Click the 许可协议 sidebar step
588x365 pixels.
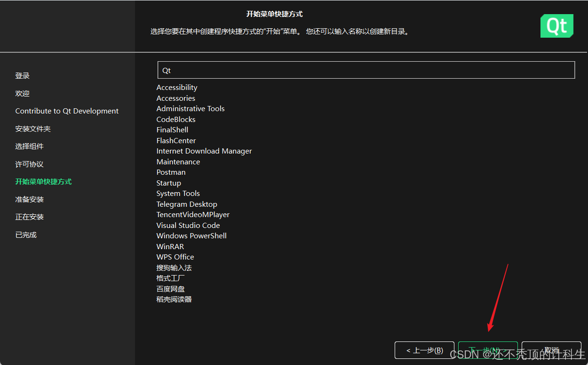(x=29, y=164)
